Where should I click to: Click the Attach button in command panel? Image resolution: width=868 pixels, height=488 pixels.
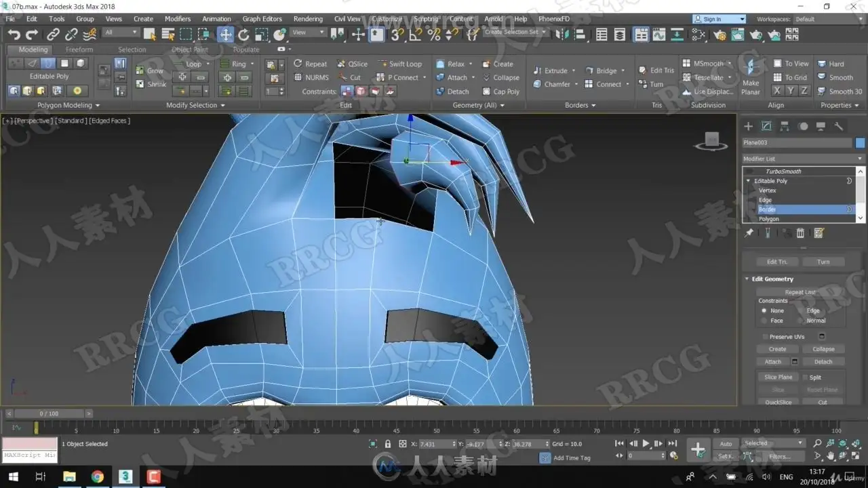click(x=773, y=362)
